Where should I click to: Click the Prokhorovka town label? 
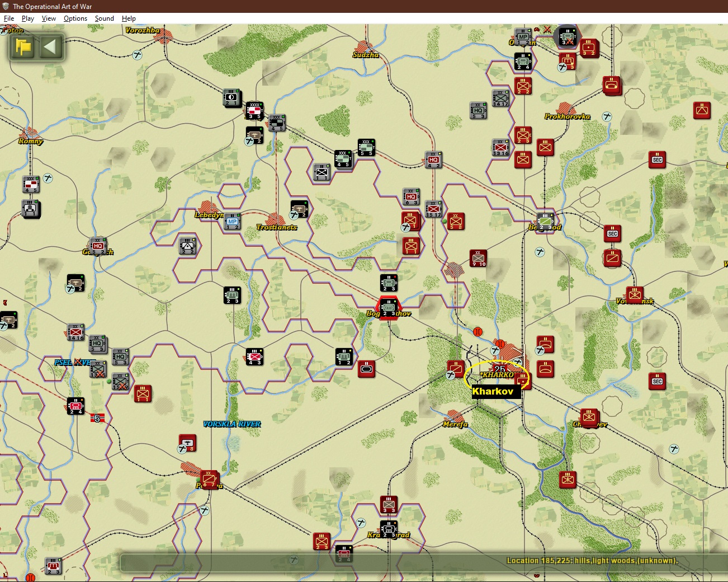coord(567,116)
